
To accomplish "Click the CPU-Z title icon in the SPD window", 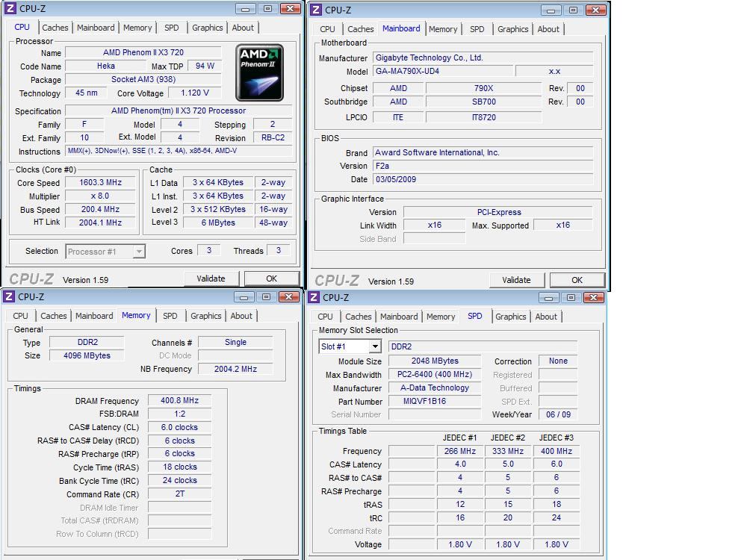I will (314, 298).
